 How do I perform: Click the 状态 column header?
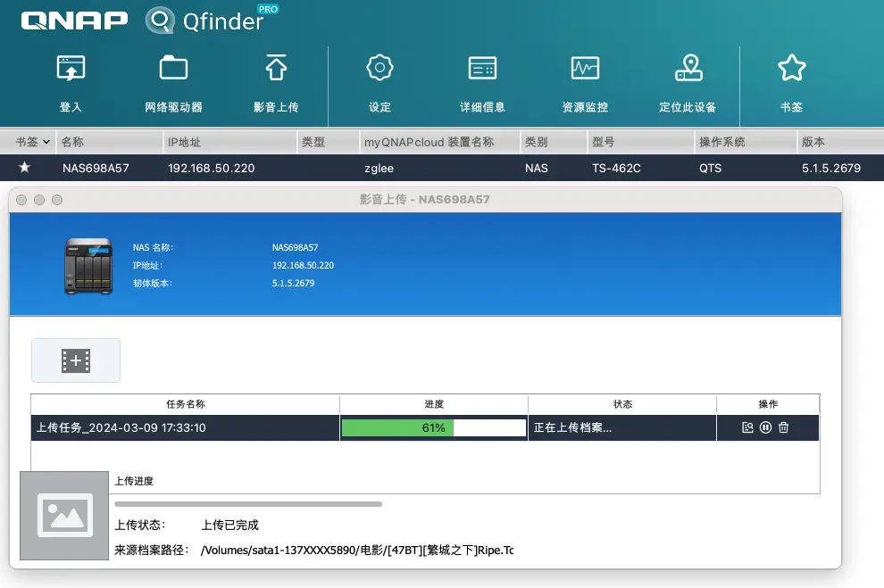[x=622, y=404]
